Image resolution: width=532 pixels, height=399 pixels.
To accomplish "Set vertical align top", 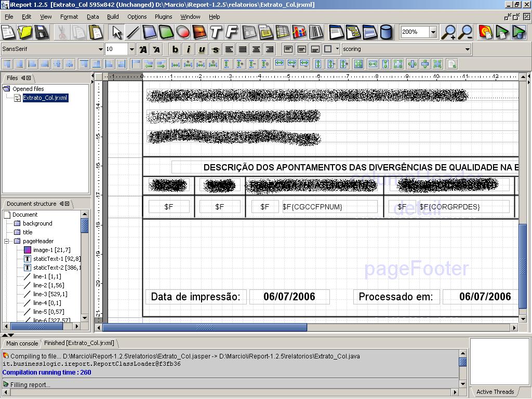I will (288, 49).
